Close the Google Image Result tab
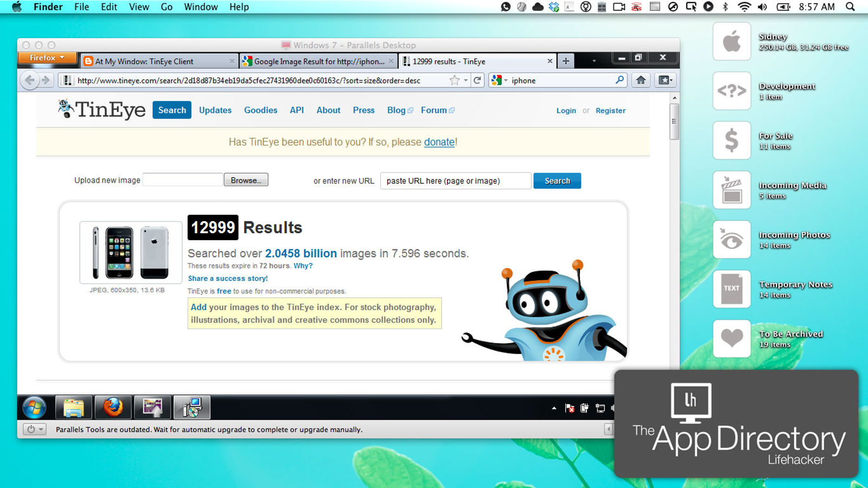Image resolution: width=868 pixels, height=488 pixels. coord(391,61)
